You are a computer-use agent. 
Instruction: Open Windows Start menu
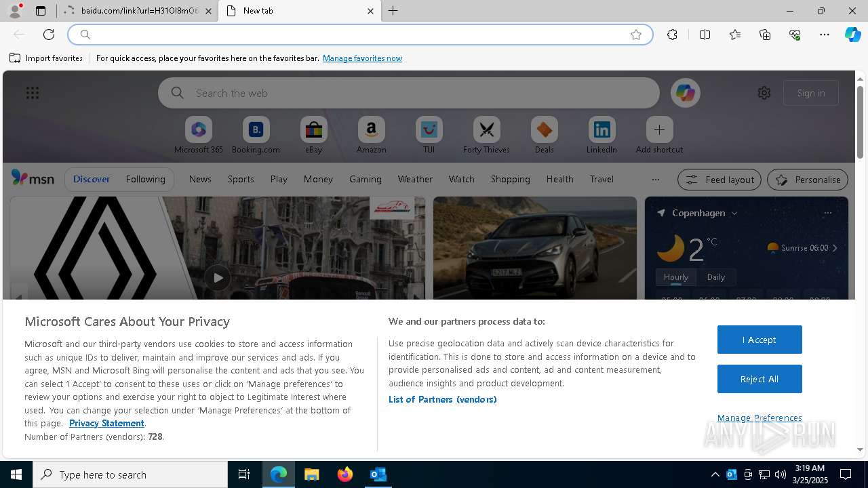coord(16,474)
